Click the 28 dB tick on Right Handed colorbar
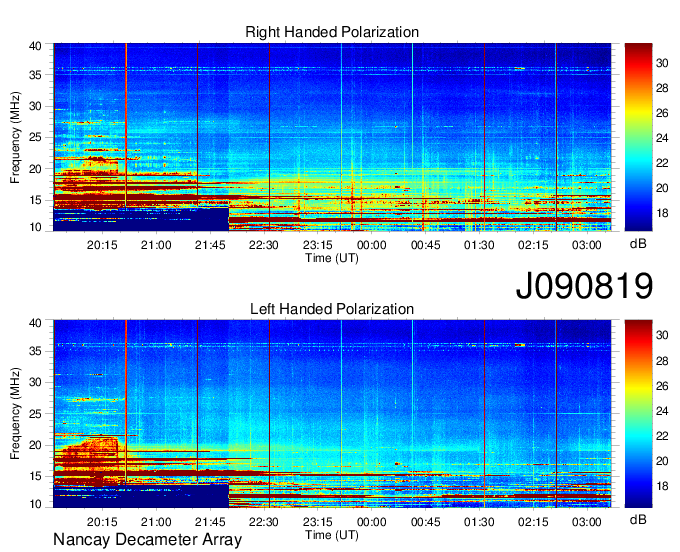The width and height of the screenshot is (680, 552). tap(662, 88)
